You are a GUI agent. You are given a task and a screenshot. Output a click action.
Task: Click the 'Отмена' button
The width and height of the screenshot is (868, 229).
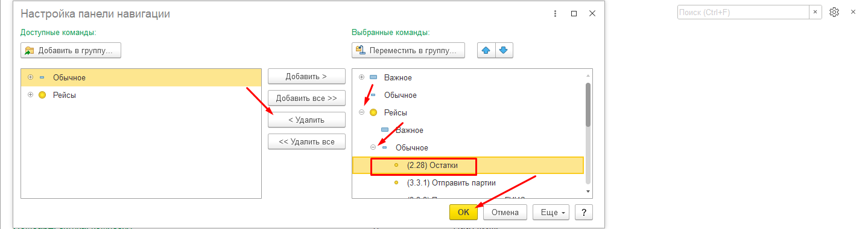point(505,212)
